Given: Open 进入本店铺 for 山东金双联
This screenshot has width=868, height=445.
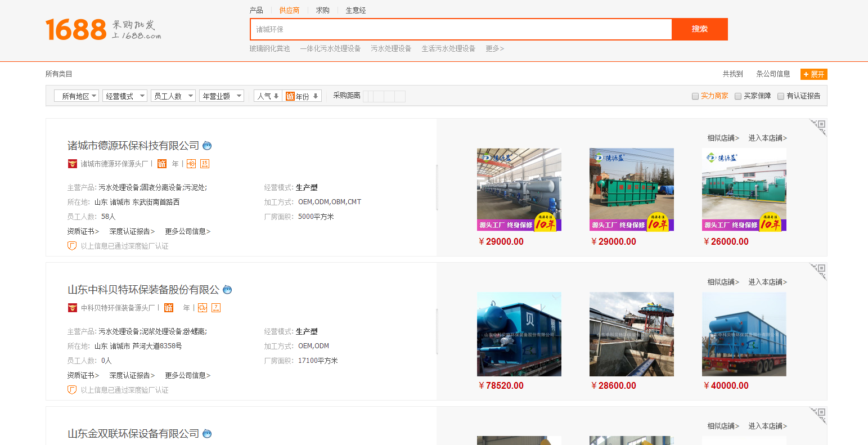Looking at the screenshot, I should coord(768,426).
